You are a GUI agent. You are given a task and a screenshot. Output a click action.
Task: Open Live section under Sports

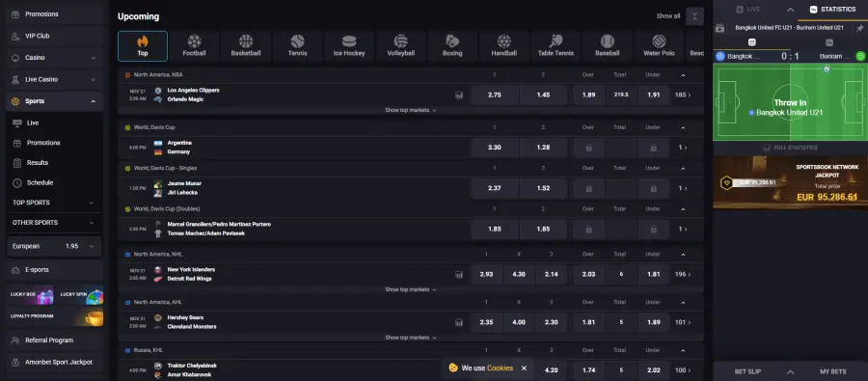[54, 122]
